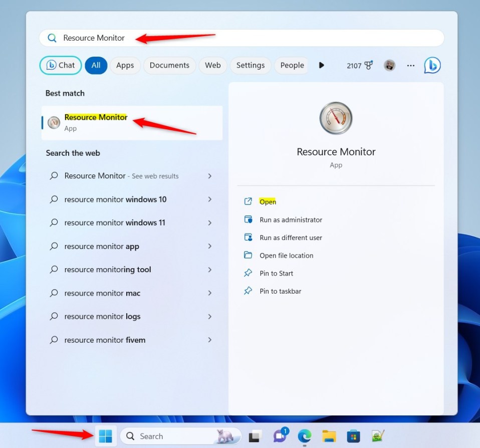The height and width of the screenshot is (448, 480).
Task: Expand chevron beside 'resource monitoring tool'
Action: point(210,270)
